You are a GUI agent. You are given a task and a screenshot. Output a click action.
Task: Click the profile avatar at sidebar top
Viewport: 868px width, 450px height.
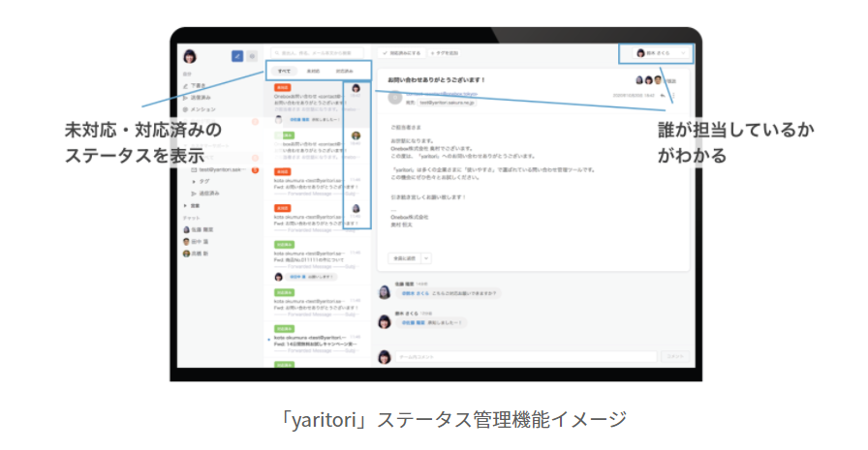[190, 56]
